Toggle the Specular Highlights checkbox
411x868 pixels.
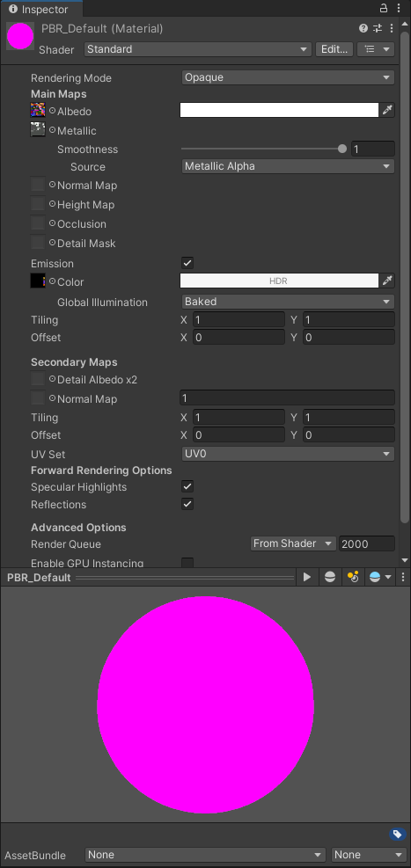tap(187, 486)
